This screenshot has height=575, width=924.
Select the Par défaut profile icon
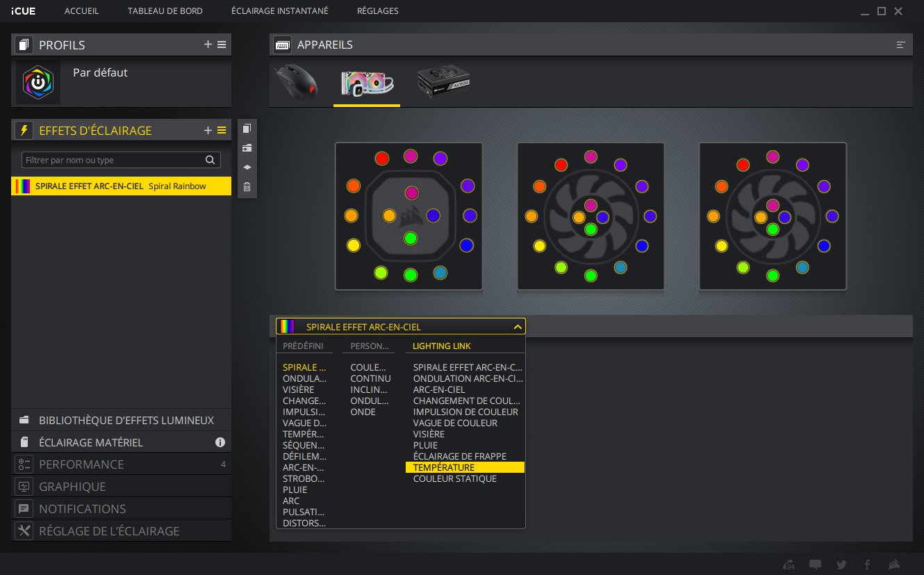pyautogui.click(x=38, y=82)
